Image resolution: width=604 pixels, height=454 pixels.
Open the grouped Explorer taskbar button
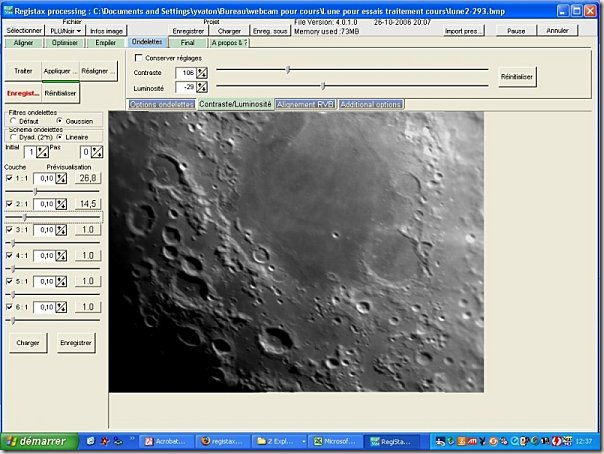[279, 441]
